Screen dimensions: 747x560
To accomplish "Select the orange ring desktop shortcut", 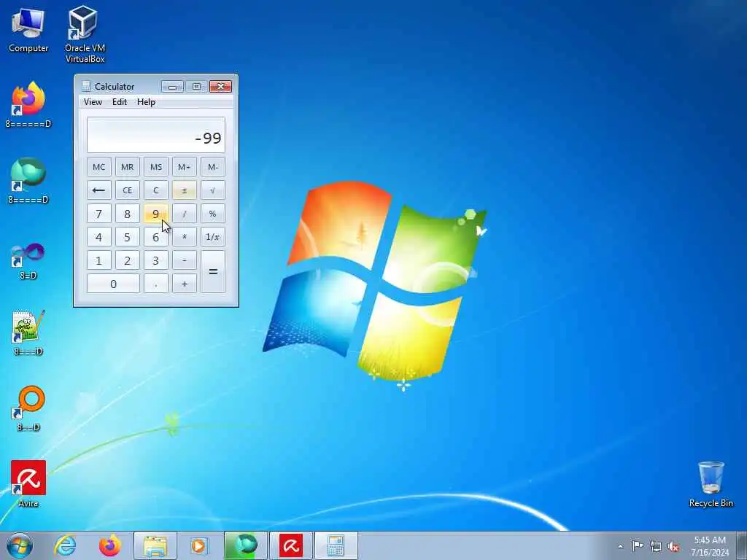I will coord(28,408).
